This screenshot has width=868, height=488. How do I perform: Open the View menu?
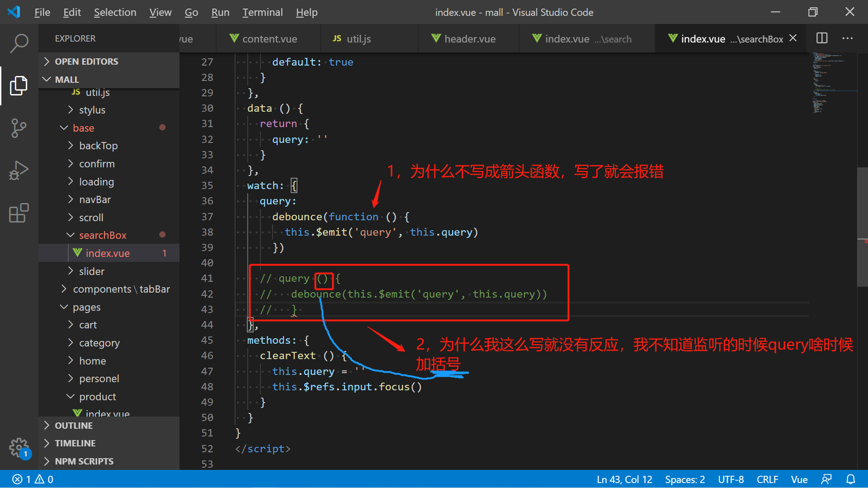point(160,12)
